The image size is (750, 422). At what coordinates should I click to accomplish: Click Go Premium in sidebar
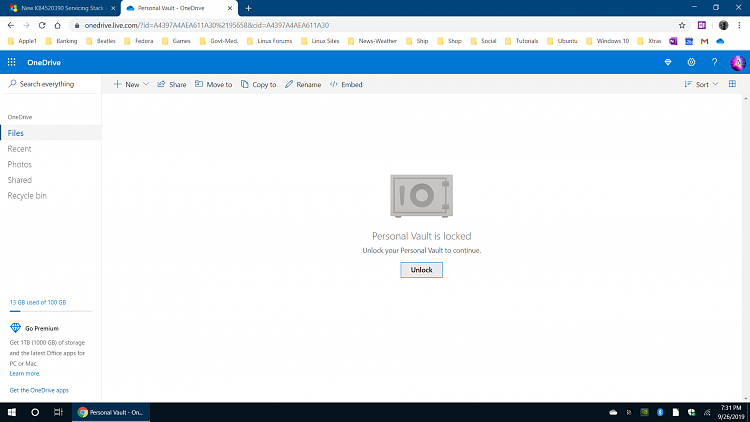click(34, 328)
